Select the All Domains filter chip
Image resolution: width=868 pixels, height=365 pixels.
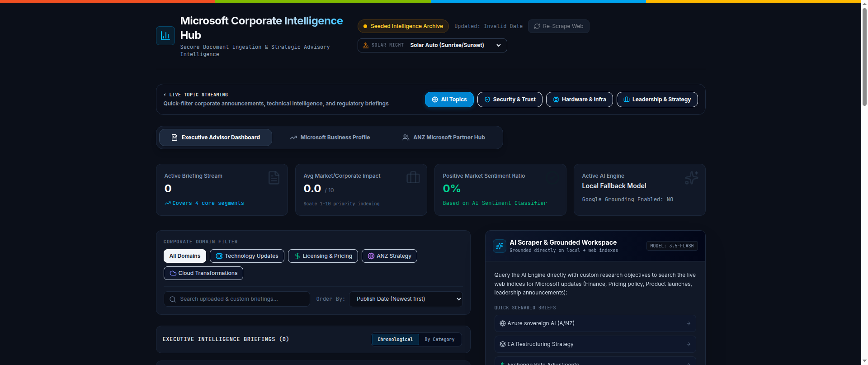185,256
